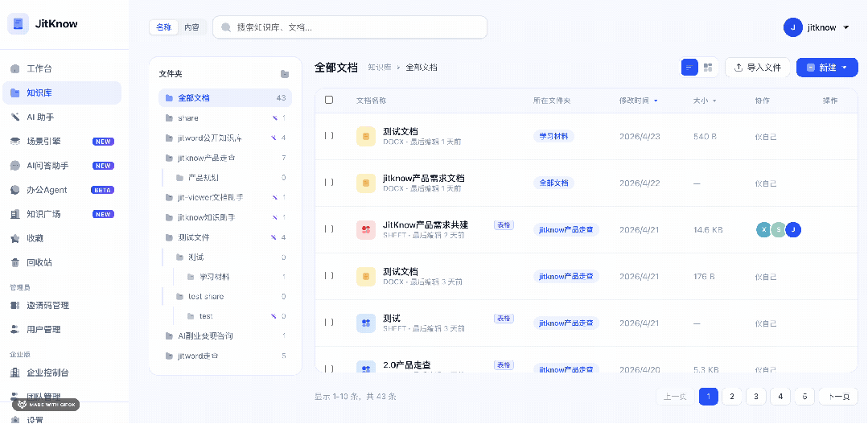The height and width of the screenshot is (424, 868).
Task: Click the J user avatar
Action: 792,27
